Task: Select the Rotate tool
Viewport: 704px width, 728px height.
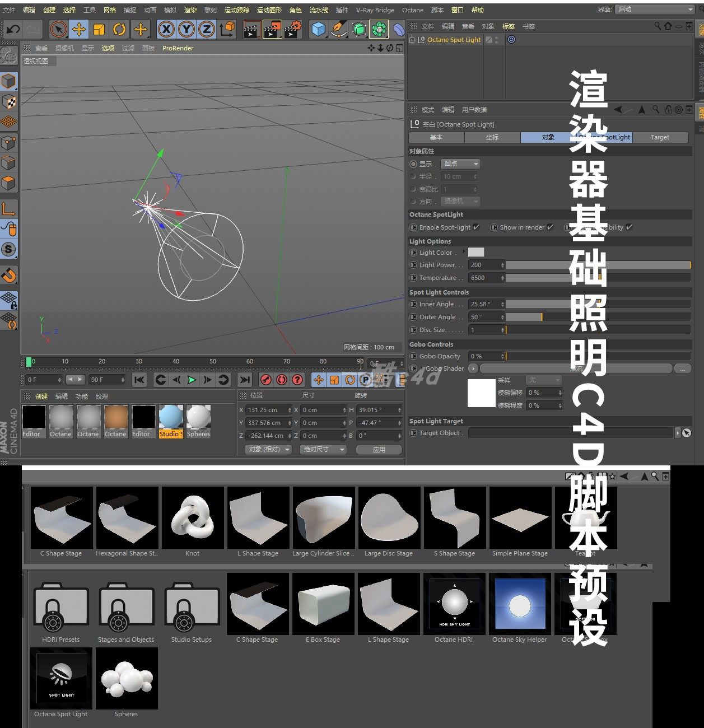Action: (x=119, y=29)
